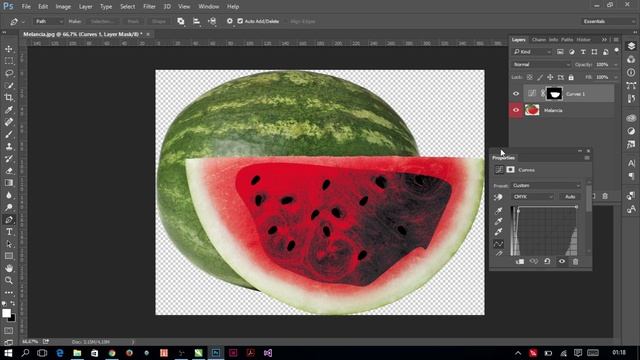Screen dimensions: 640x360
Task: Open the curves Preset Custom dropdown
Action: 546,185
